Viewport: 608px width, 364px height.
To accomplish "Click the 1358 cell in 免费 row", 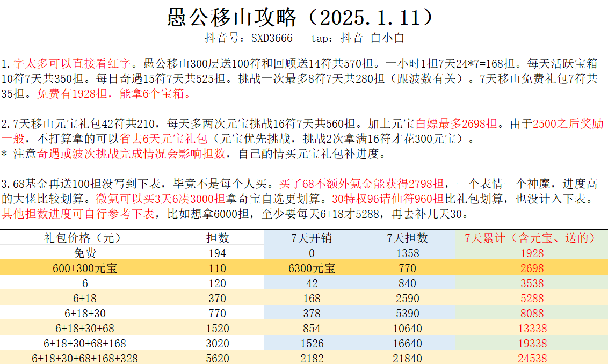I will [x=407, y=253].
